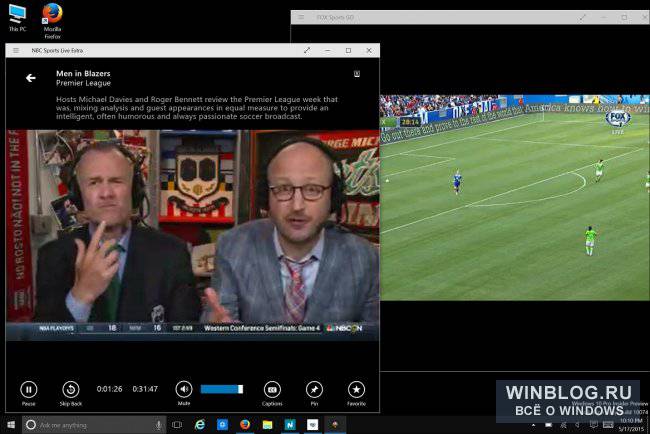
Task: Click the Premier League subtitle
Action: pos(83,83)
